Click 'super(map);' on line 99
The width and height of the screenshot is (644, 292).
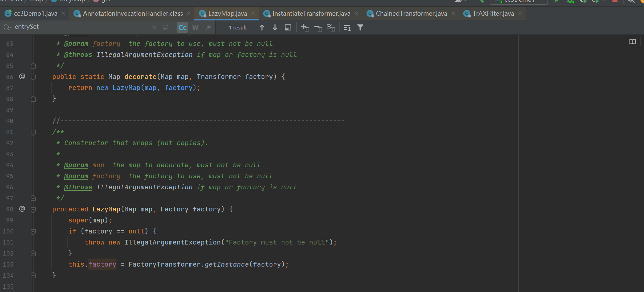[90, 220]
